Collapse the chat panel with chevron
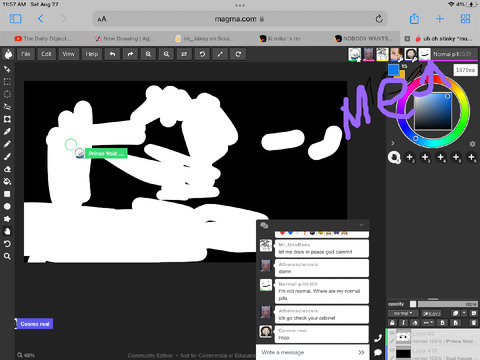The image size is (480, 360). (361, 225)
